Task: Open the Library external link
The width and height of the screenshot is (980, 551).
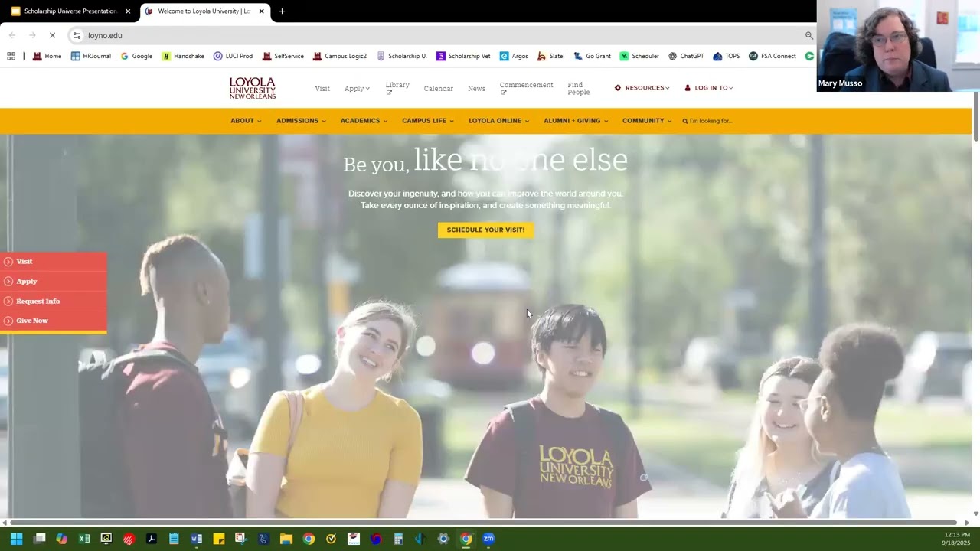Action: (x=397, y=89)
